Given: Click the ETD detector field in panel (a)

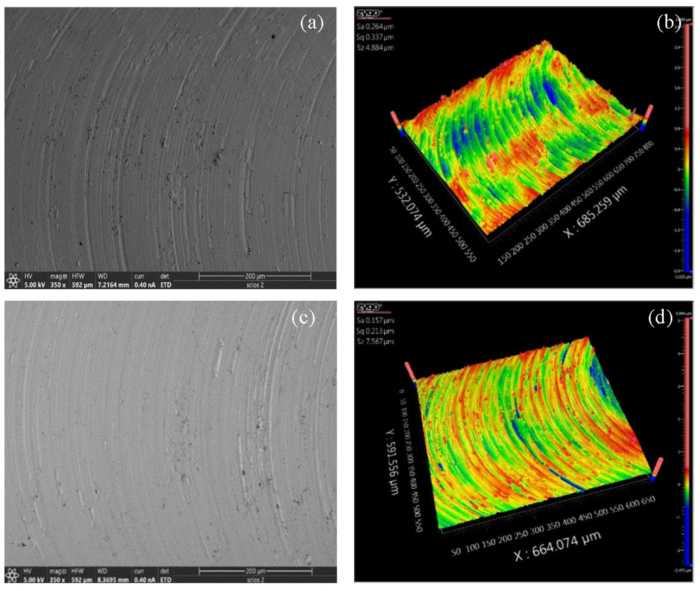Looking at the screenshot, I should [166, 285].
